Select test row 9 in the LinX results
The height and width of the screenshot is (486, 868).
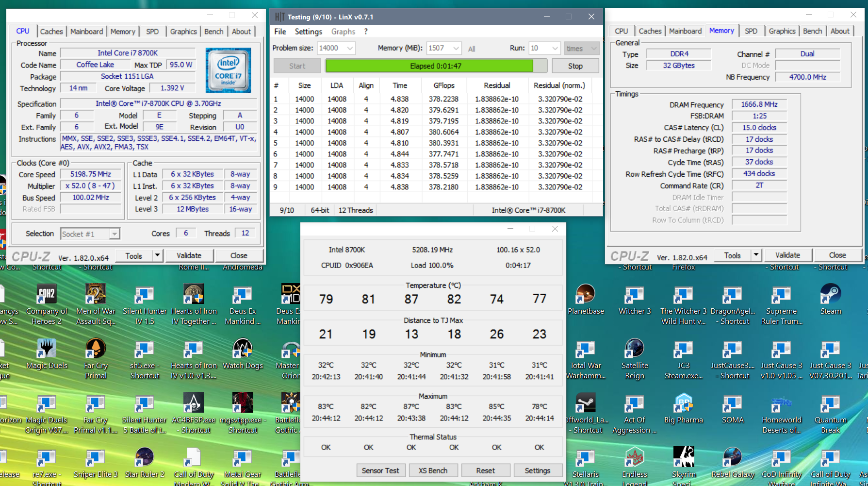coord(436,187)
